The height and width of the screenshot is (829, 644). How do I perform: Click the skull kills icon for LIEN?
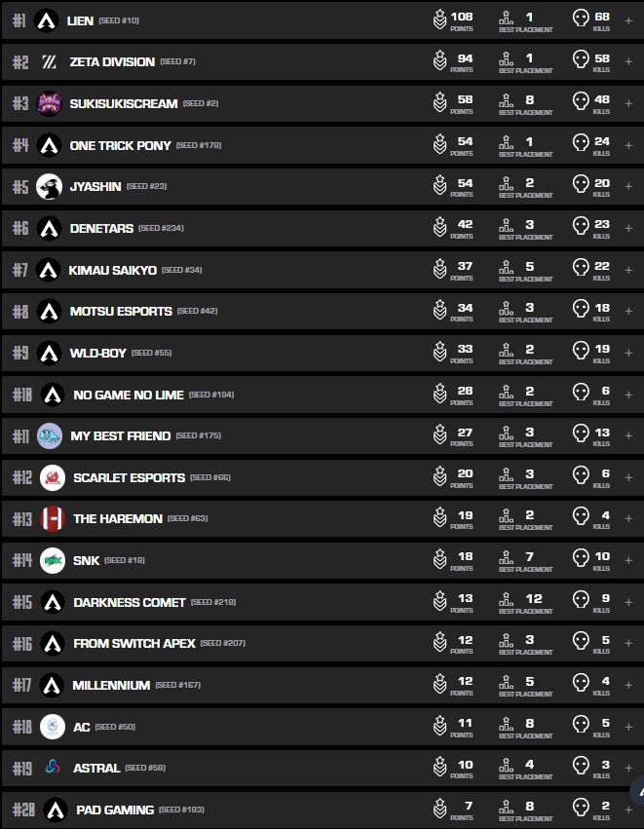click(x=581, y=19)
